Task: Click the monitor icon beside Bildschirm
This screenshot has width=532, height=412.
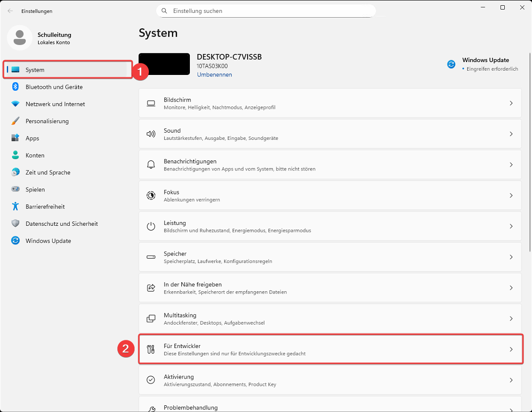Action: click(151, 104)
